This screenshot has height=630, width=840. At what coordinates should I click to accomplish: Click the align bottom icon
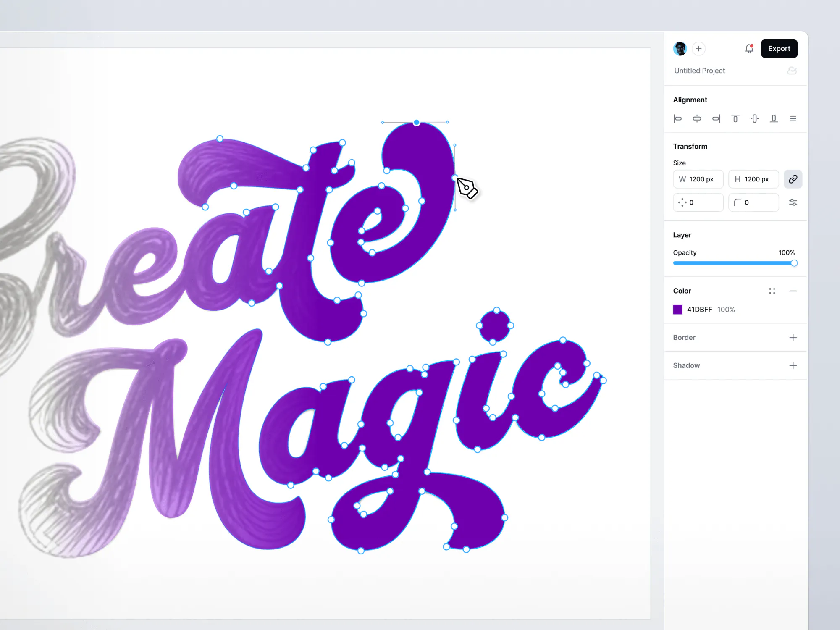[774, 118]
